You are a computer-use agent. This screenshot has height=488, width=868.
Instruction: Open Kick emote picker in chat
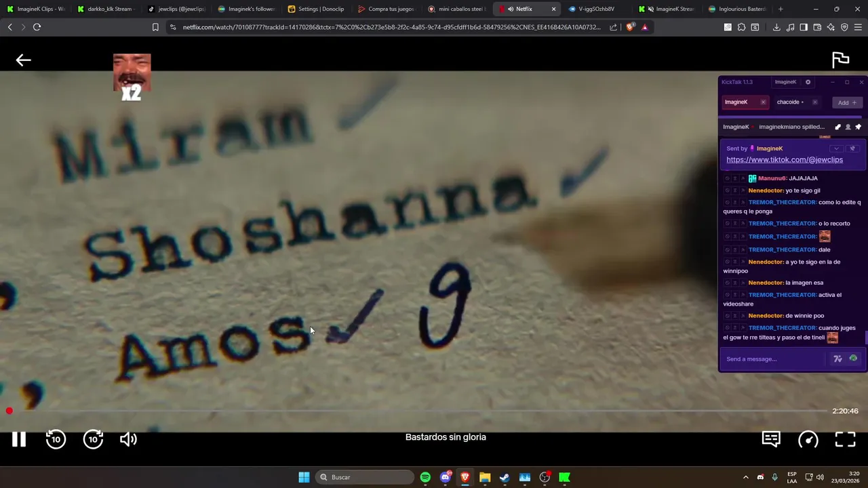[x=853, y=359]
